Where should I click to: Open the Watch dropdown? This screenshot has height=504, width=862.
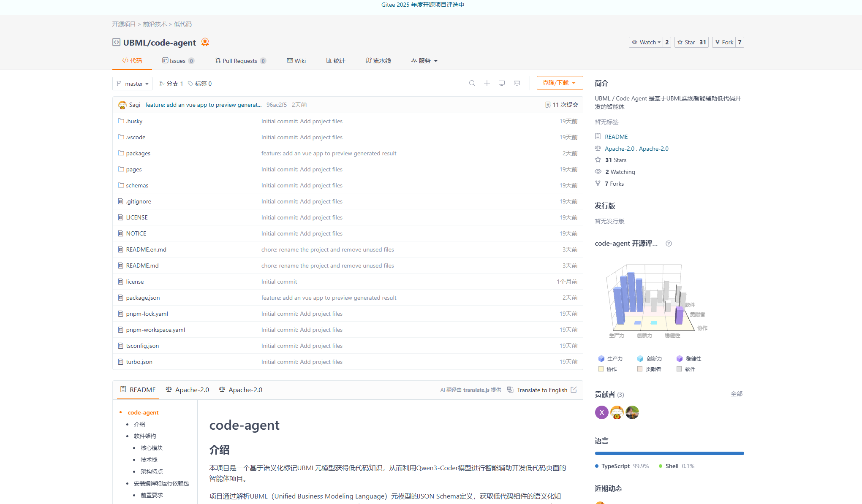pyautogui.click(x=646, y=42)
